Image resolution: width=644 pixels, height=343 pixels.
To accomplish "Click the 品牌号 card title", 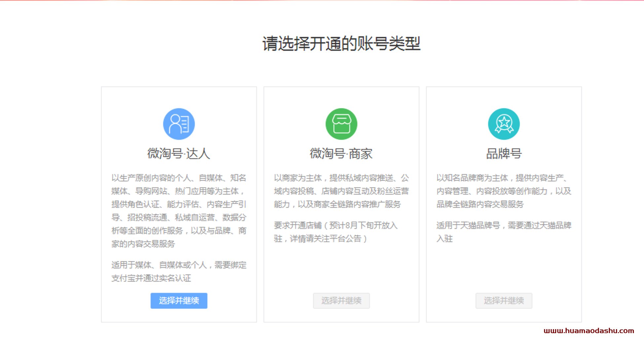I will pyautogui.click(x=504, y=154).
